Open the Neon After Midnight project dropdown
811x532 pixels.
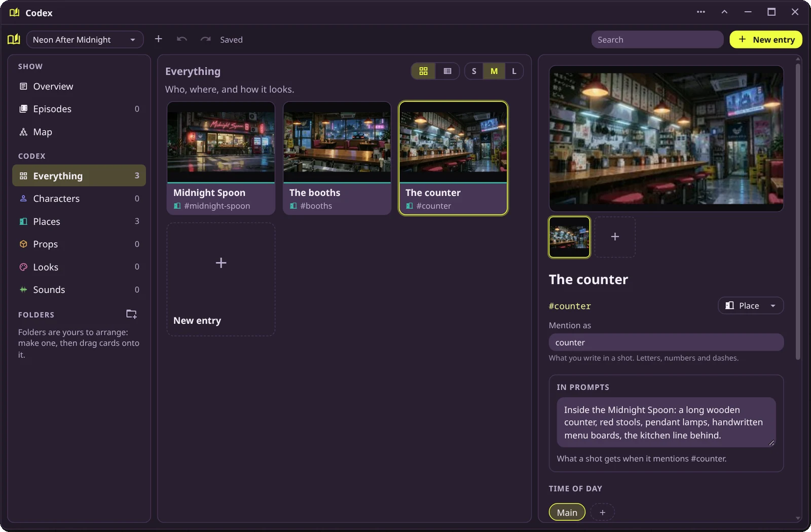[85, 40]
